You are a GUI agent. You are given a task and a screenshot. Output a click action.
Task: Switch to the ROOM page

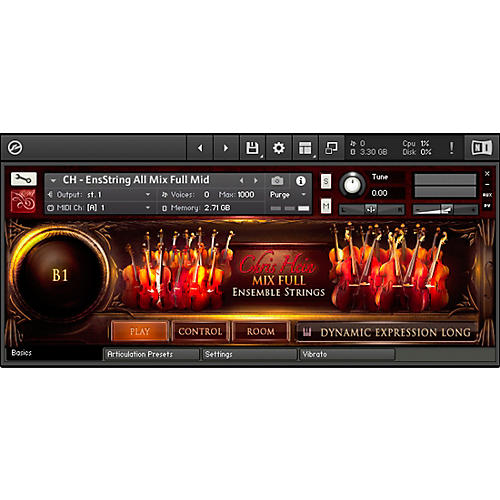coord(261,331)
